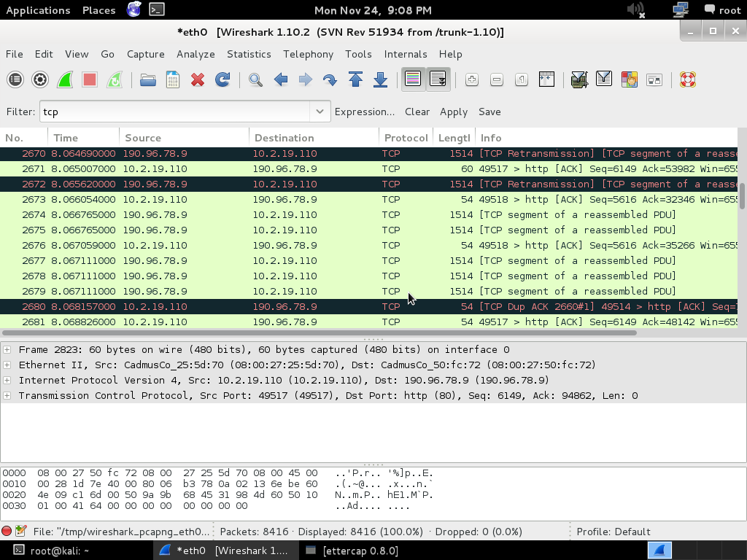Open the Statistics menu
The width and height of the screenshot is (747, 560).
249,54
